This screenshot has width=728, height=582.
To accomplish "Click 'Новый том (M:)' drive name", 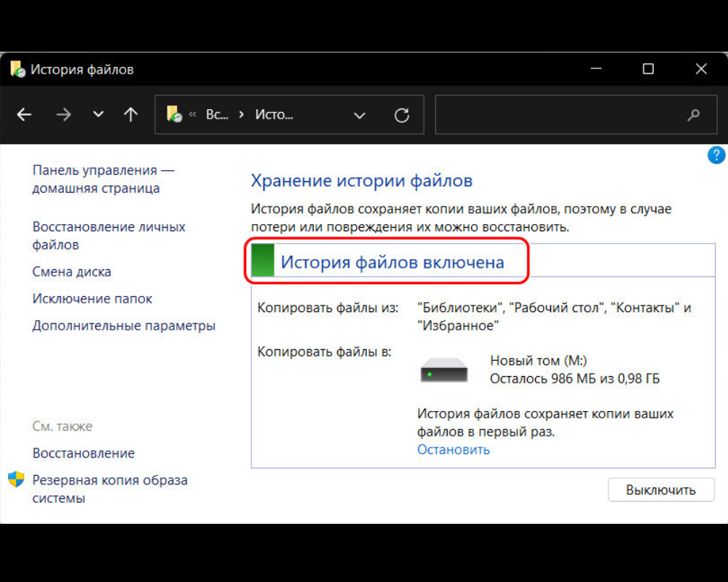I will (538, 361).
